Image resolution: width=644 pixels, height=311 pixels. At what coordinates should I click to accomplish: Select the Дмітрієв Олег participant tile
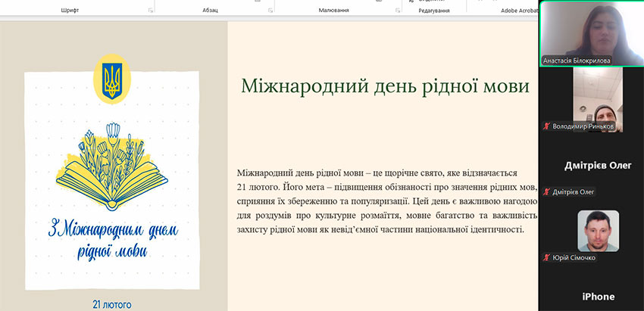(x=591, y=166)
